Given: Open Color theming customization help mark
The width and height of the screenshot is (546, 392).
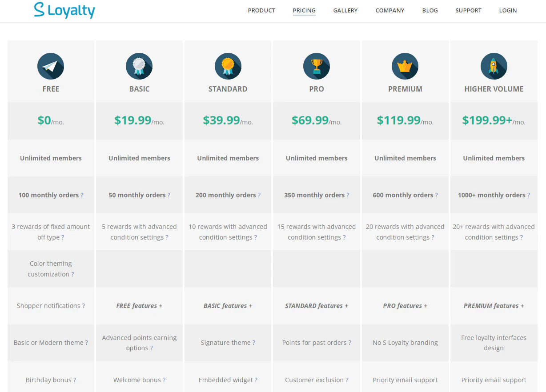Looking at the screenshot, I should (x=72, y=274).
